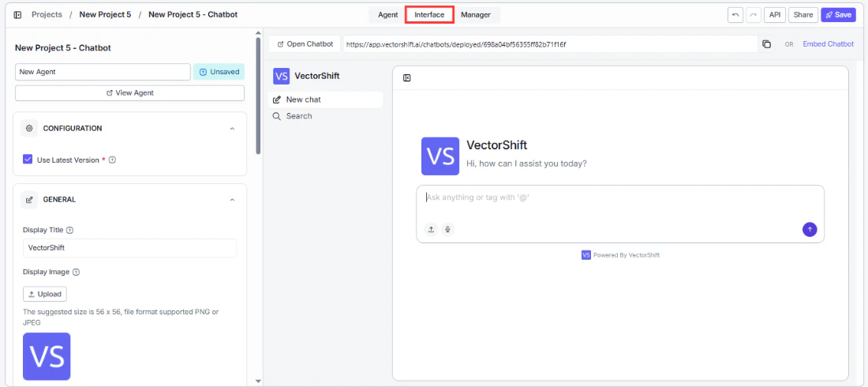Click the left panel scrollbar
The image size is (868, 387).
click(258, 95)
